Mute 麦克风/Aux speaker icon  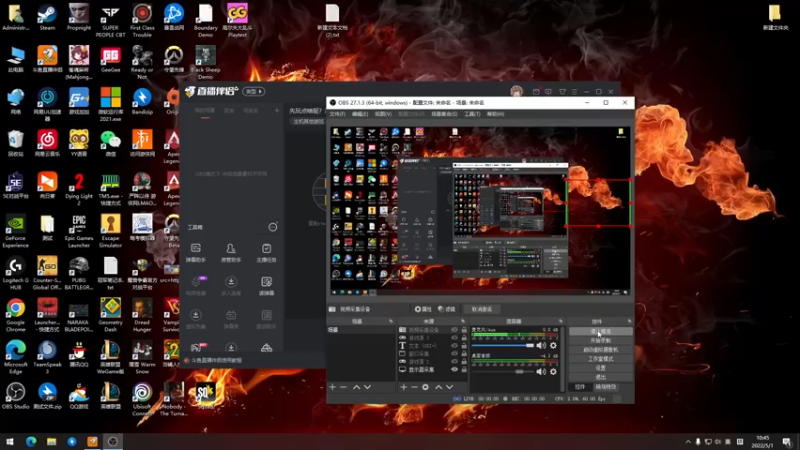pyautogui.click(x=541, y=345)
